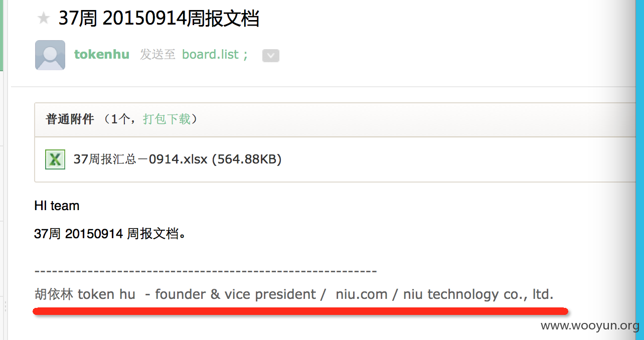Star the 37周 20150914周报文档 email
644x340 pixels.
[x=44, y=19]
